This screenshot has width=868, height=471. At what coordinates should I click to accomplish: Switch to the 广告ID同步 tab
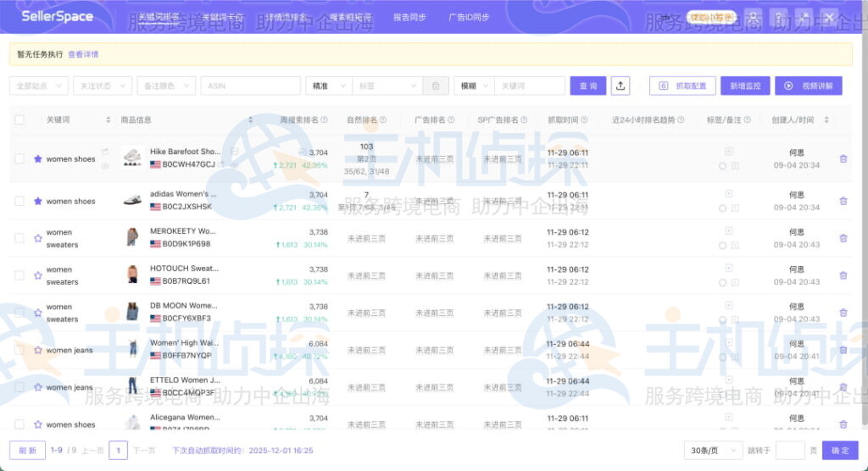tap(468, 17)
